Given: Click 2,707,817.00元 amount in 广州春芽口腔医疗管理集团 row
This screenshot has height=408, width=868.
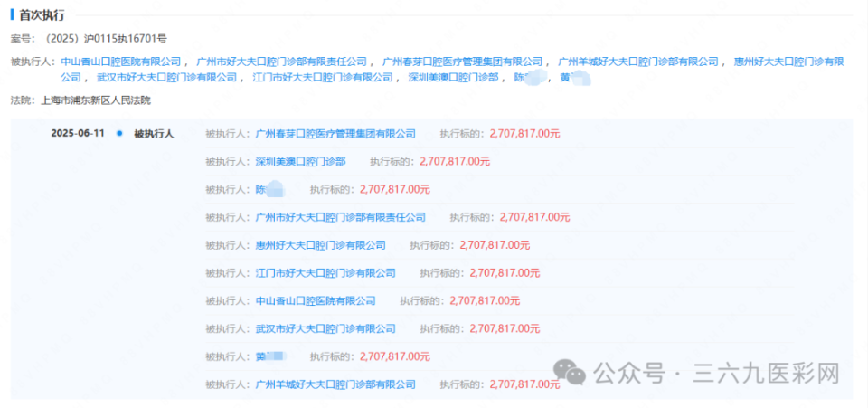Looking at the screenshot, I should 524,133.
